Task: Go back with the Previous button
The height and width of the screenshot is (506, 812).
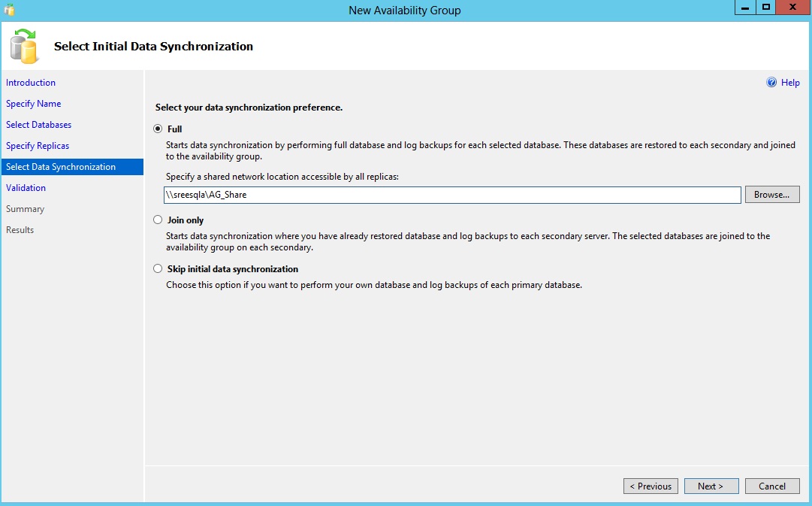Action: (x=651, y=486)
